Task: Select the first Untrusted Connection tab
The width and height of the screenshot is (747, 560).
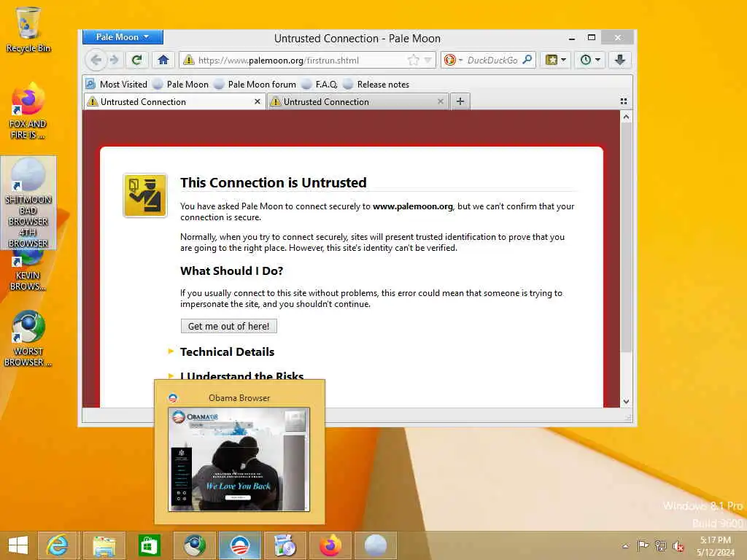Action: 174,101
